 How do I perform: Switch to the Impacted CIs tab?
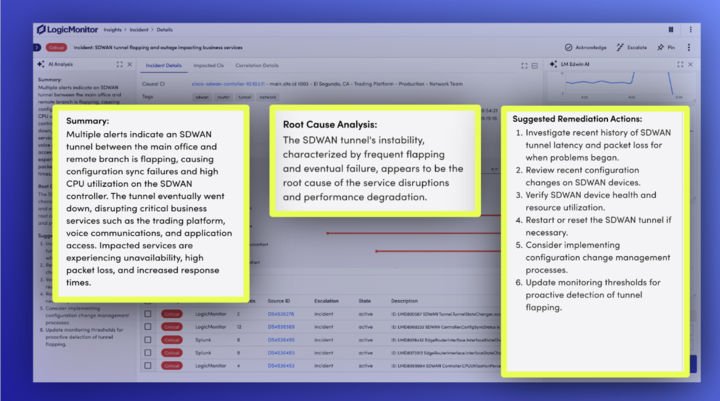(x=208, y=65)
